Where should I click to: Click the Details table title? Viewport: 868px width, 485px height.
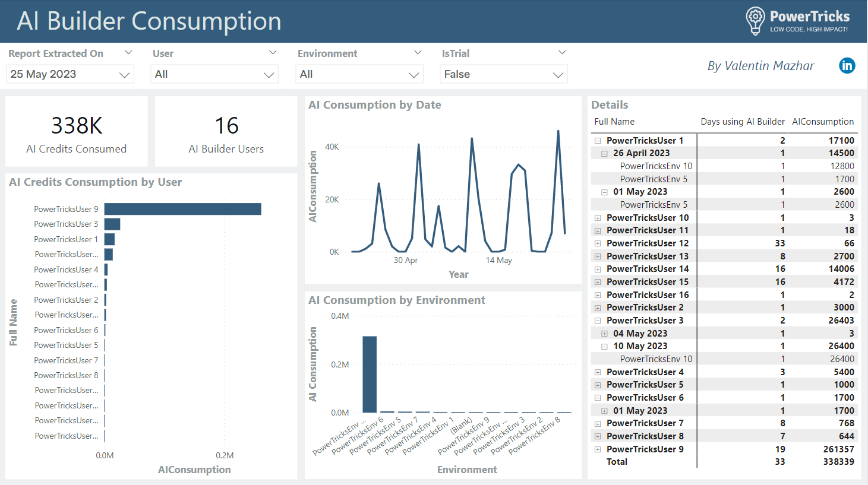tap(610, 105)
